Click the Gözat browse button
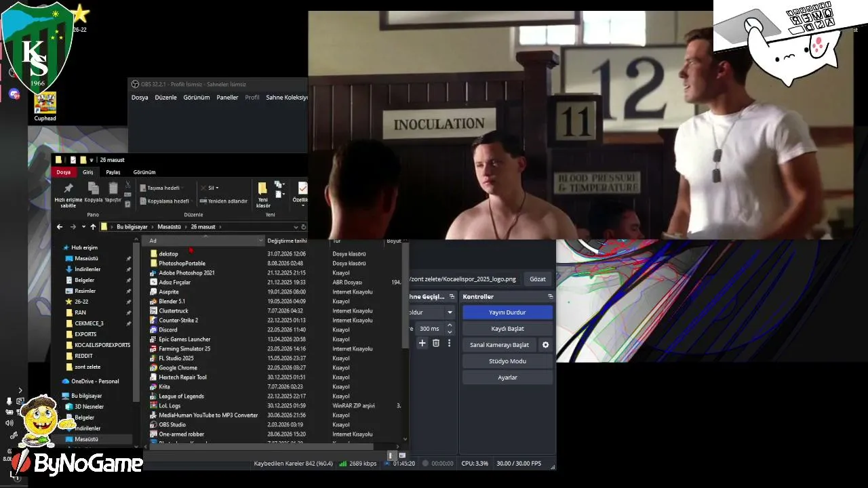 [x=538, y=279]
